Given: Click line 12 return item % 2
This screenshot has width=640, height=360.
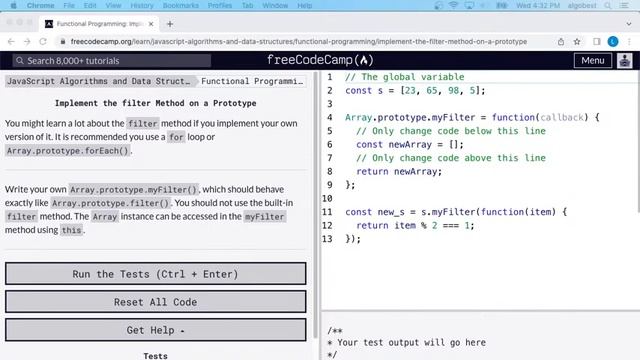Looking at the screenshot, I should (415, 225).
